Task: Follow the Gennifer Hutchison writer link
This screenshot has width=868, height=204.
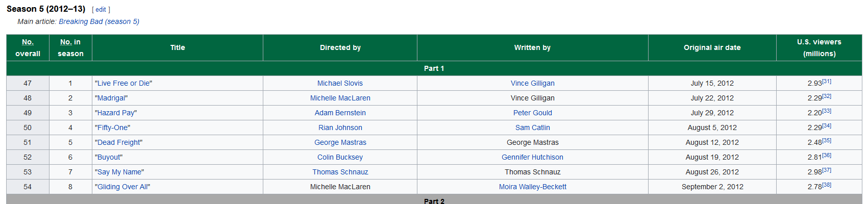Action: click(x=532, y=157)
